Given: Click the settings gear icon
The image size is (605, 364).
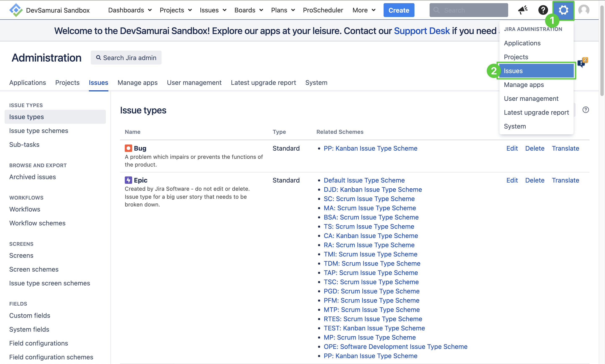Looking at the screenshot, I should point(563,10).
